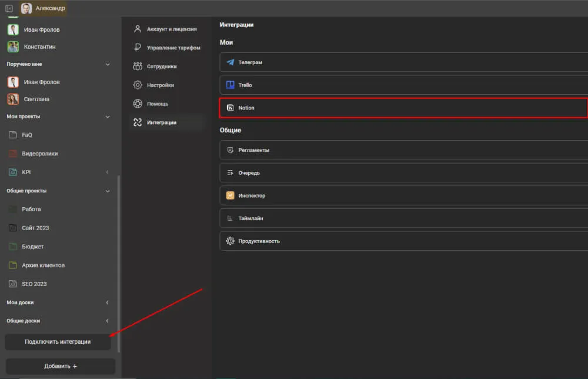This screenshot has height=379, width=588.
Task: Open the Сотрудники menu item
Action: (162, 67)
